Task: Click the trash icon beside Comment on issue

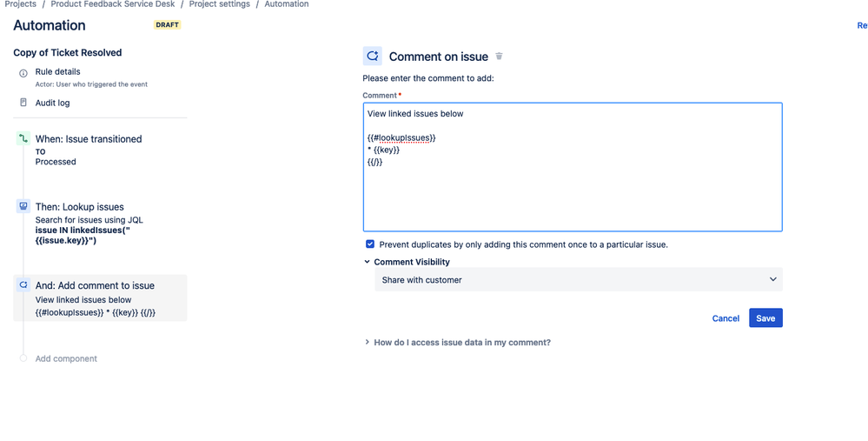Action: tap(499, 56)
